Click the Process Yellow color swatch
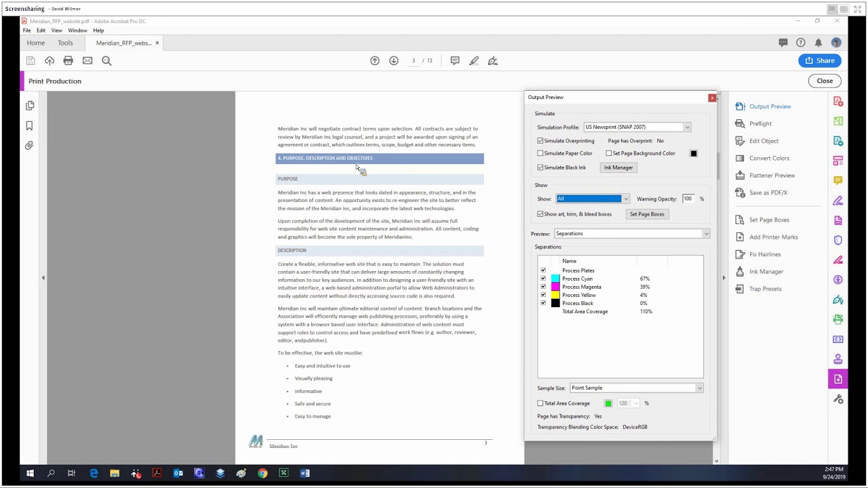Screen dimensions: 868x488 (555, 295)
